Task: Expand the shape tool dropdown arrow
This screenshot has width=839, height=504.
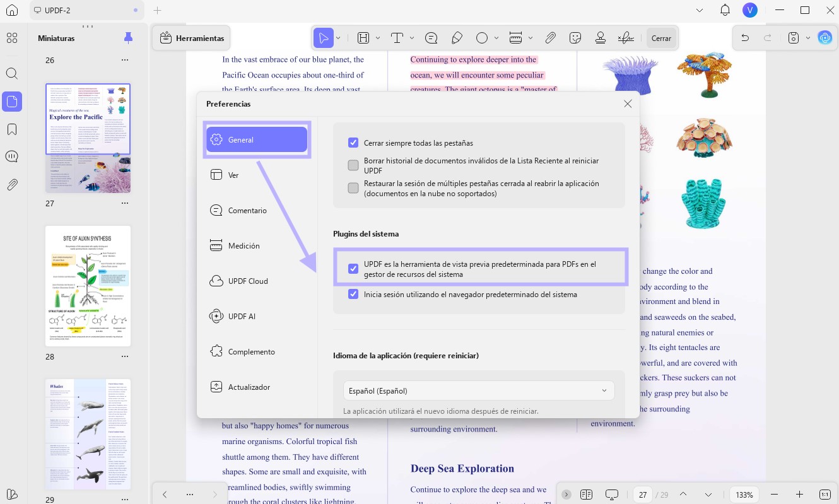Action: tap(496, 38)
